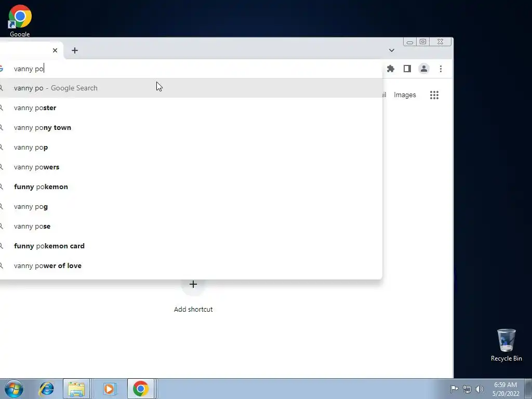Pick the 'funny pokemon' suggestion

pyautogui.click(x=191, y=187)
